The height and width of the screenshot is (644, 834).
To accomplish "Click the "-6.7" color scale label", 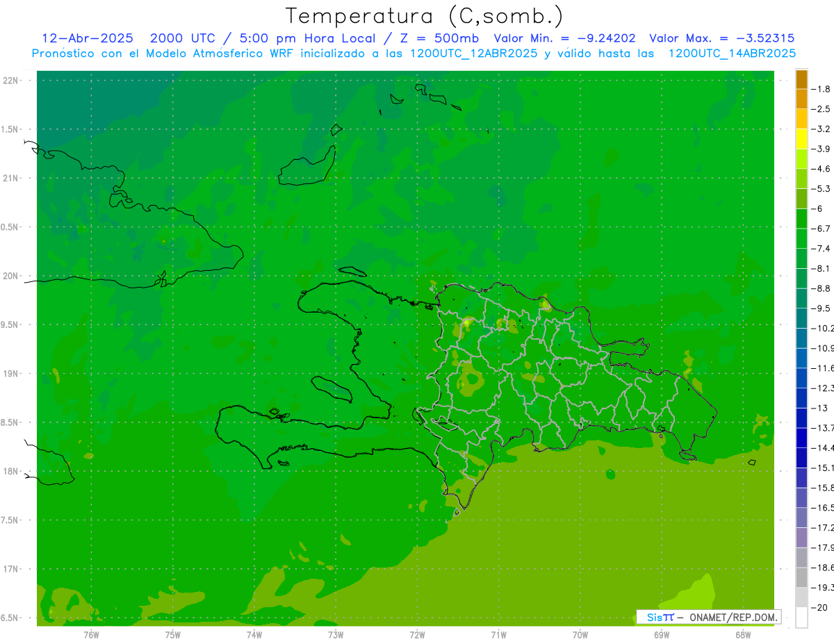I will 820,229.
